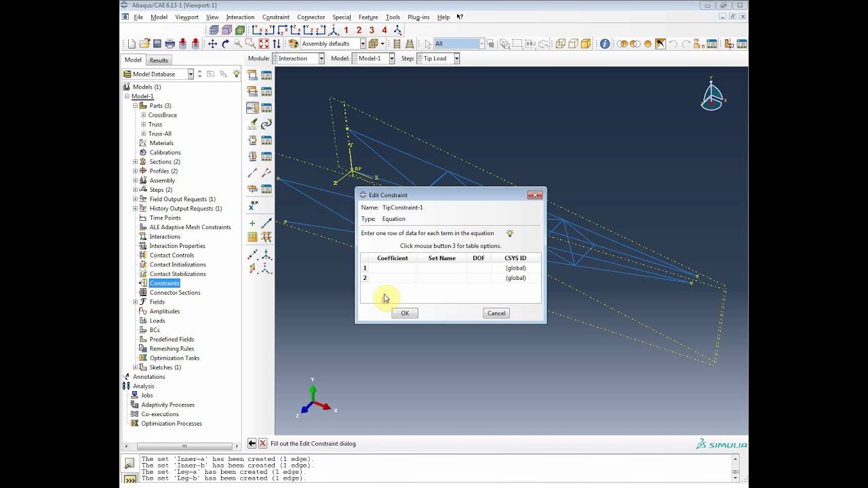Viewport: 868px width, 488px height.
Task: Apply custom view number 1
Action: click(347, 30)
